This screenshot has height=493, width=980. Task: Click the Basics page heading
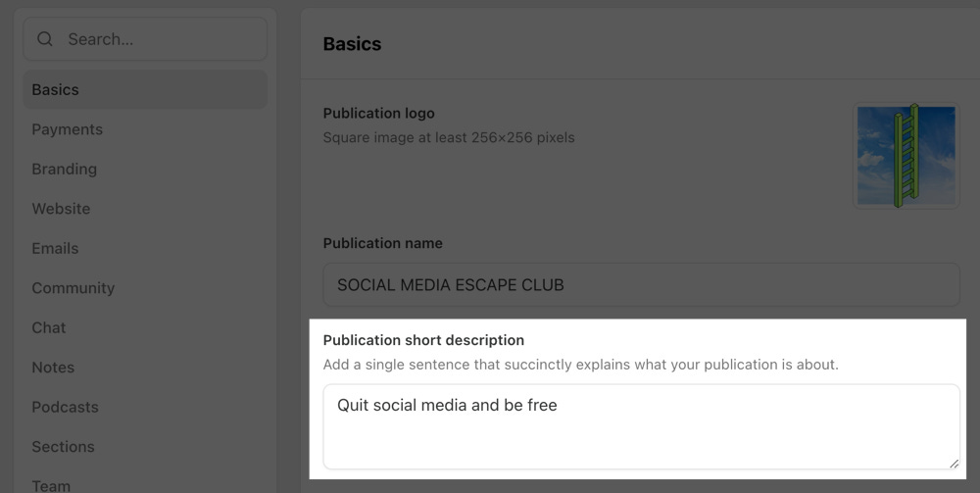(x=352, y=44)
